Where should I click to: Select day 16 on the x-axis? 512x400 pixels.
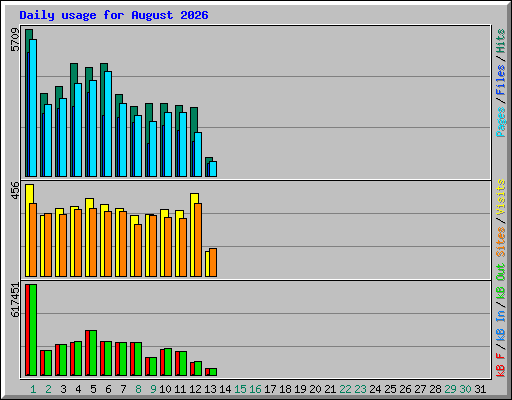coord(255,389)
